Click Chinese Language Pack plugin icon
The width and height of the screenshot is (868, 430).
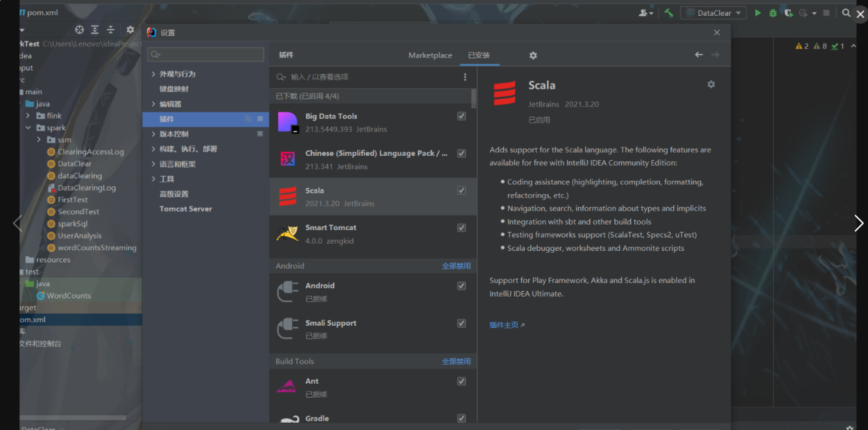click(x=287, y=160)
